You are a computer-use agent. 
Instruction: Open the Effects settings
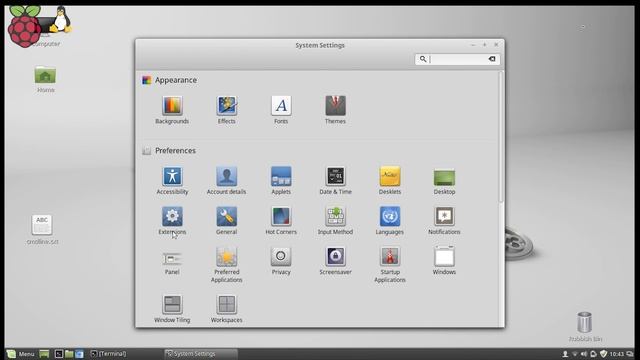pyautogui.click(x=227, y=109)
